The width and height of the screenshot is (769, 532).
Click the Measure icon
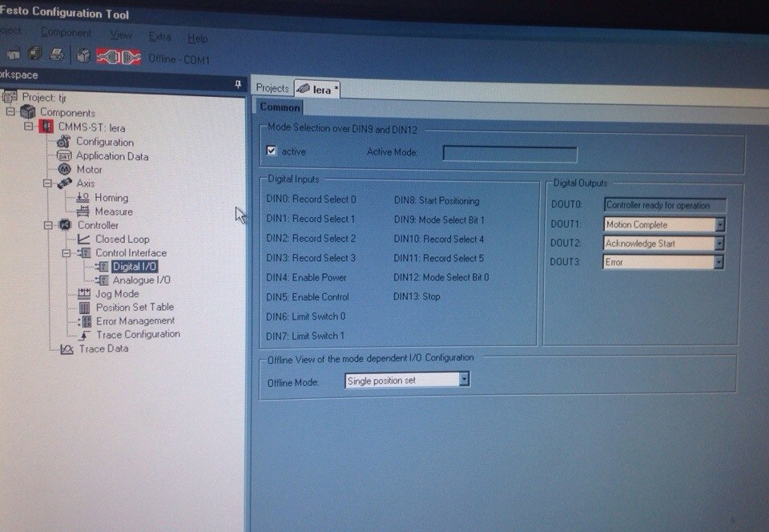83,212
